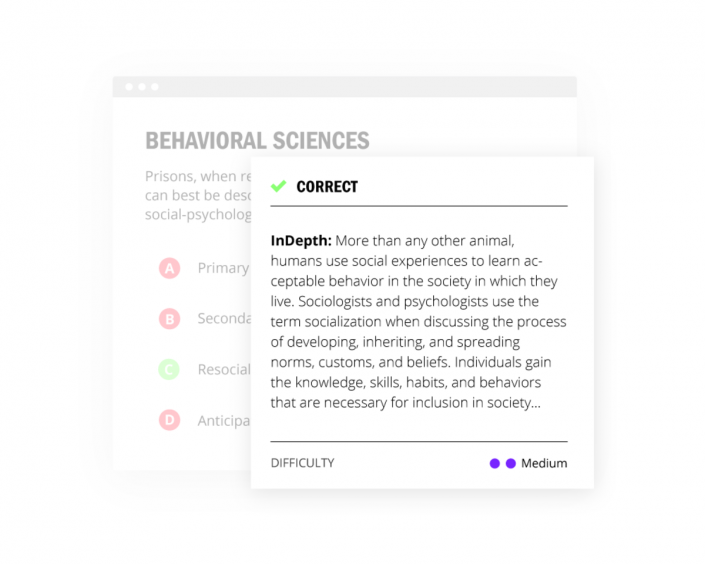The image size is (705, 564).
Task: Click the Primary answer label
Action: [x=223, y=268]
